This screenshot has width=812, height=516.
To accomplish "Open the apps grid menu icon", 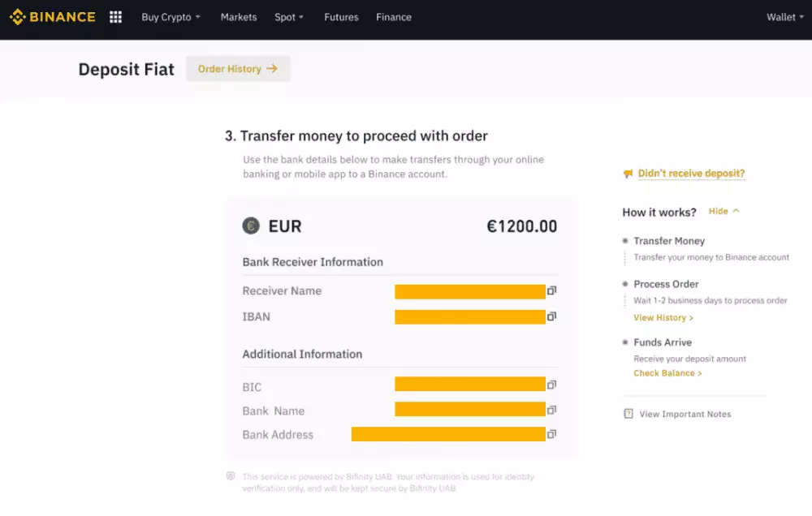I will point(115,17).
